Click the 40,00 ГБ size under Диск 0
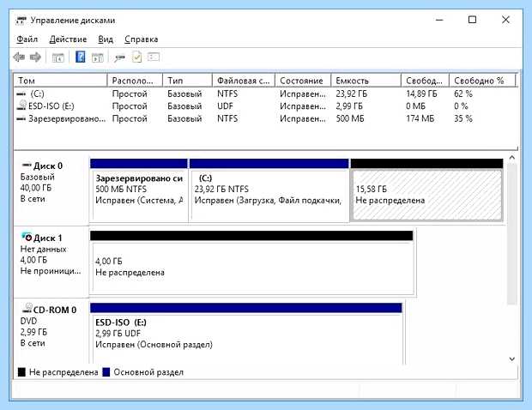This screenshot has height=410, width=532. point(36,188)
